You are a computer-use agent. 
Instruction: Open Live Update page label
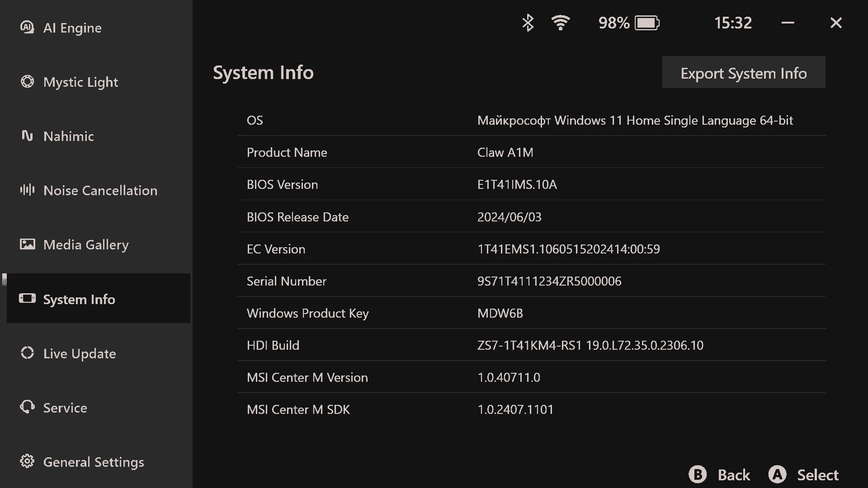[x=80, y=353]
